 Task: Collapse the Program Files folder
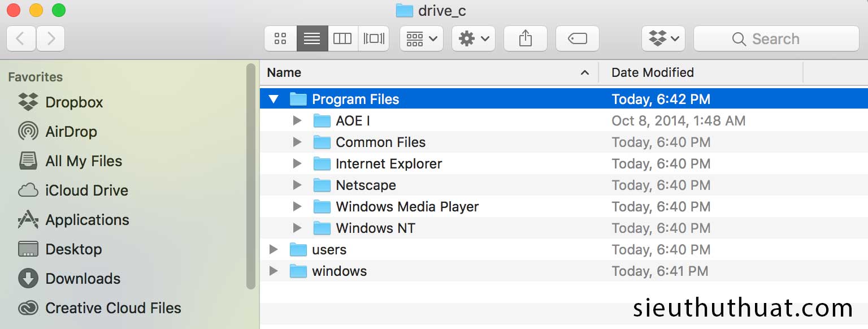click(274, 99)
